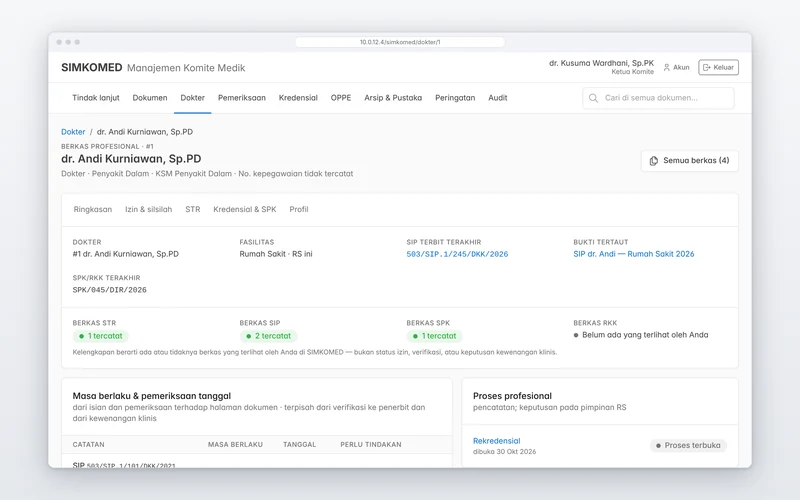Switch to the Kredensial & SPK tab

(x=245, y=209)
